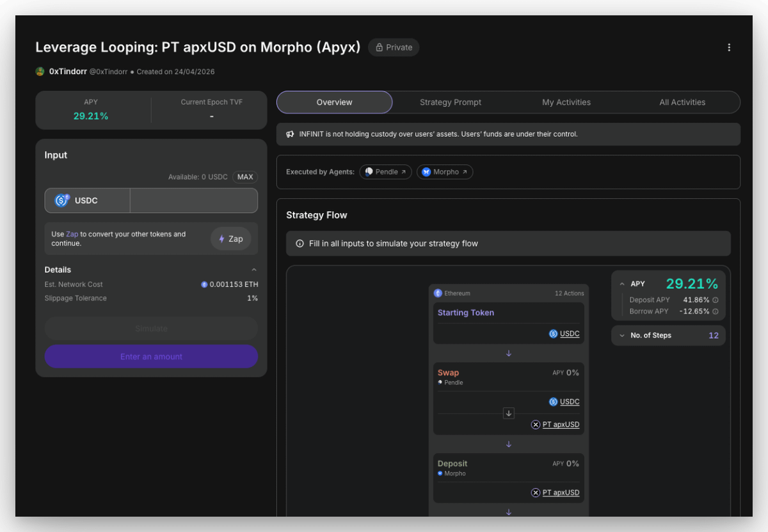This screenshot has height=532, width=768.
Task: Click USDC link in Swap card
Action: click(x=570, y=402)
